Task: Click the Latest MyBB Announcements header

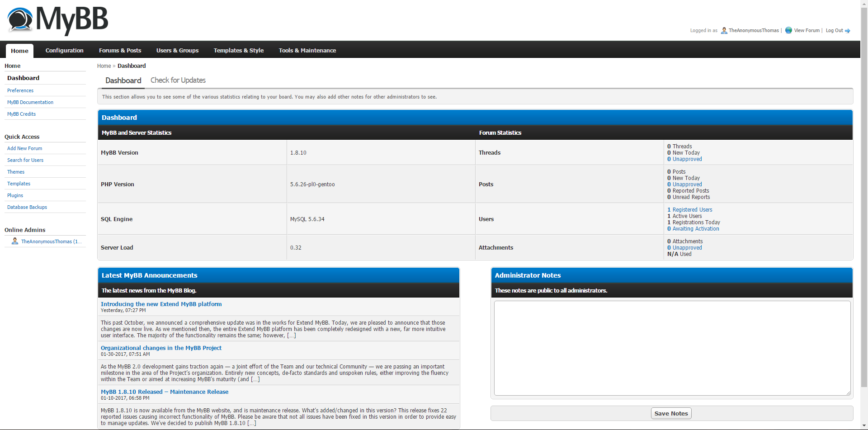Action: pos(278,275)
